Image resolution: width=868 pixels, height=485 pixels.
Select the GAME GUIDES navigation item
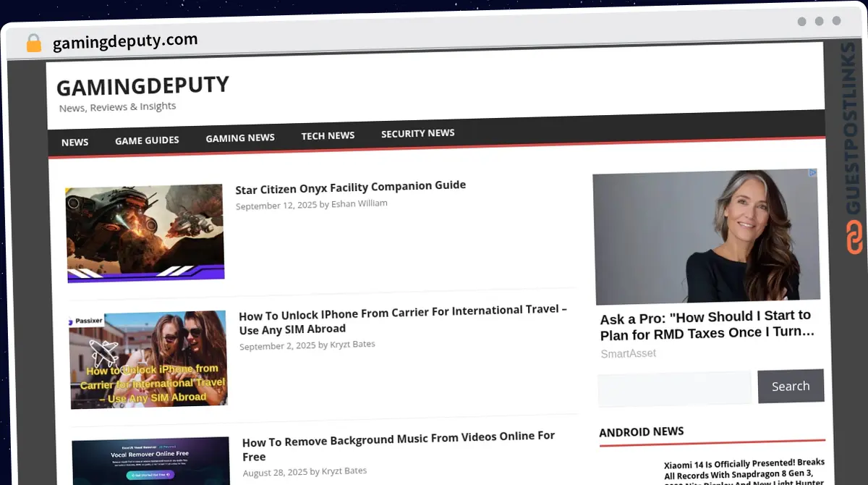pyautogui.click(x=147, y=140)
